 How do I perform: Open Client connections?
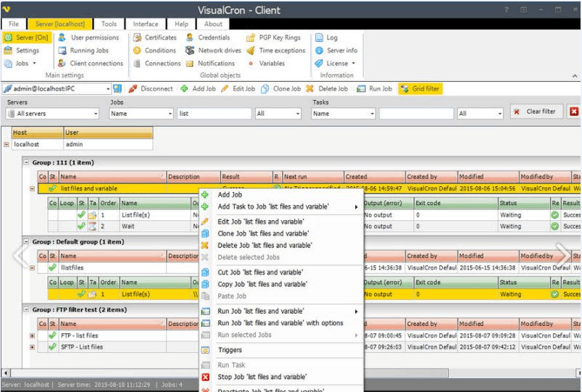point(91,63)
